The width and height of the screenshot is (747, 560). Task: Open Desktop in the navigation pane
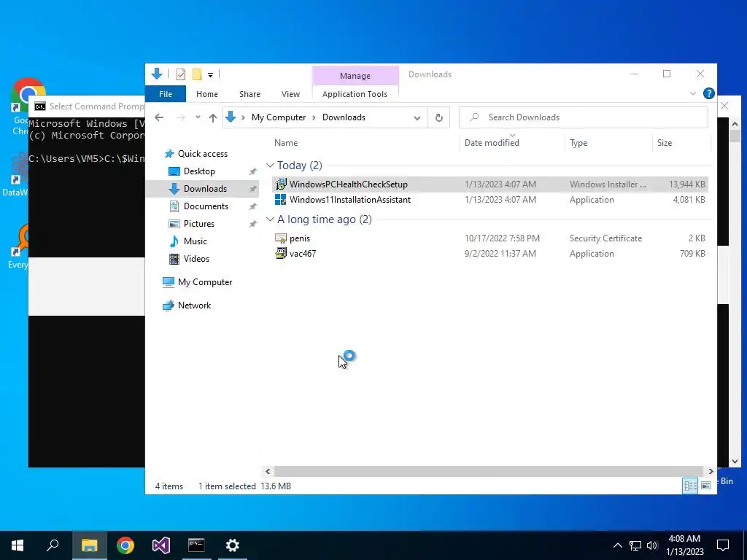pyautogui.click(x=199, y=171)
